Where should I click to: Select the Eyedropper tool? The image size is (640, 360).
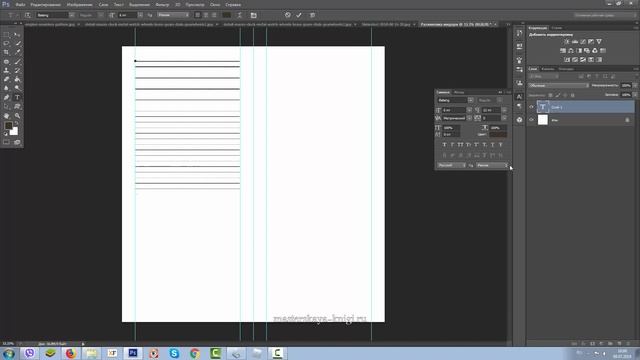coord(17,52)
